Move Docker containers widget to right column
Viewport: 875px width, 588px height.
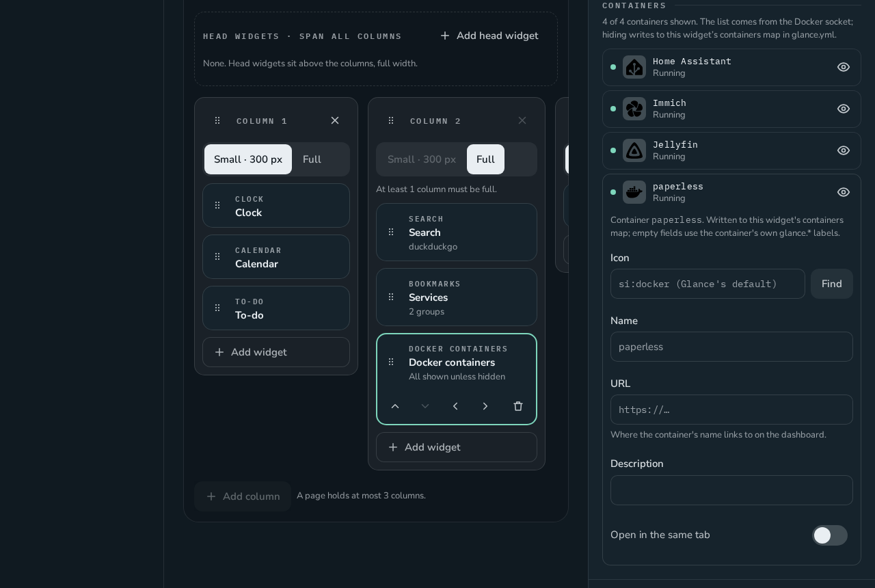[485, 406]
